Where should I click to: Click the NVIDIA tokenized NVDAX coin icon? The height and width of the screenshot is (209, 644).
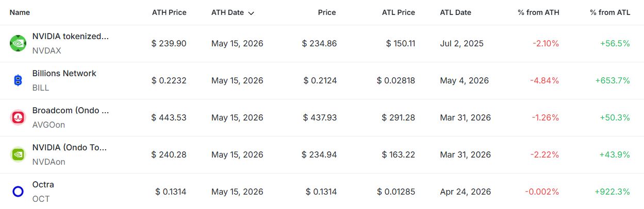[x=18, y=43]
